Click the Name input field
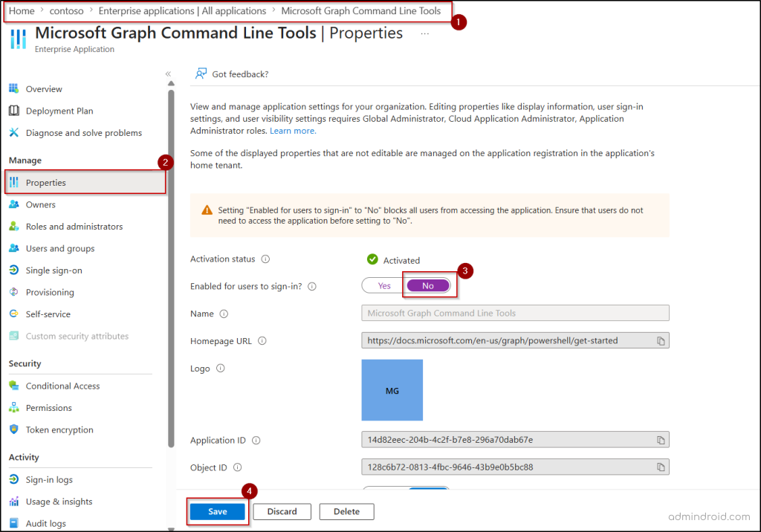761x532 pixels. [x=515, y=313]
